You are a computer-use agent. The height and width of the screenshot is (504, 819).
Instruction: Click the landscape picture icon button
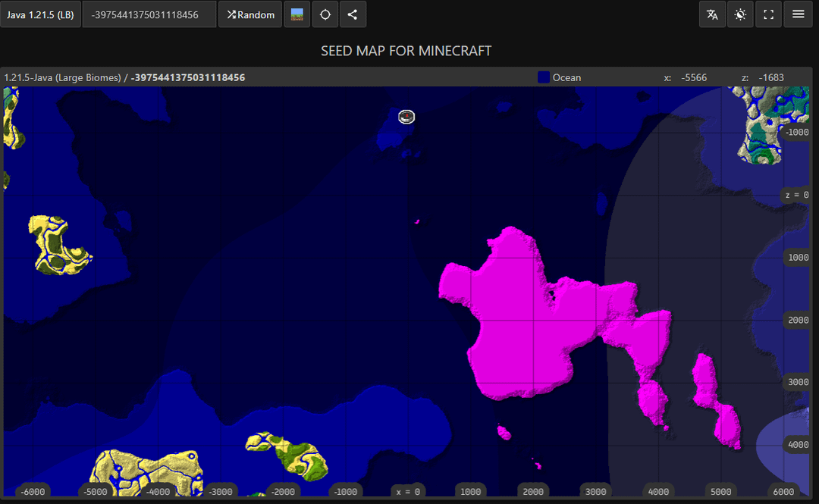[x=297, y=14]
